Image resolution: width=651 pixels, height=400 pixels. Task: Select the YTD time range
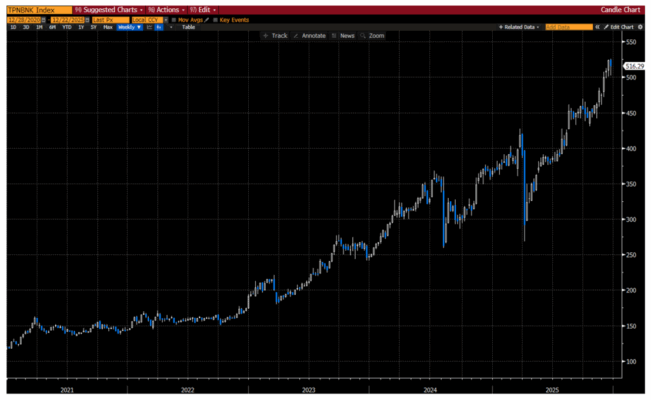pyautogui.click(x=65, y=27)
